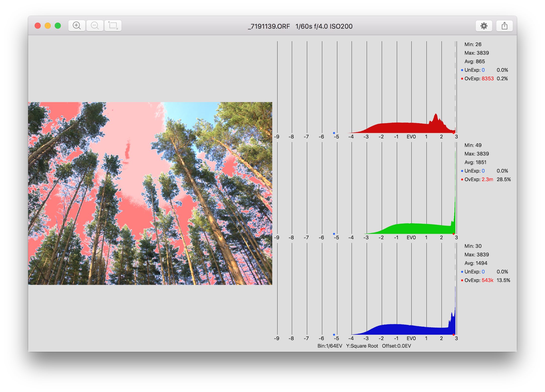Click the green channel OvExp 2.3m value
Image resolution: width=545 pixels, height=392 pixels.
[487, 179]
